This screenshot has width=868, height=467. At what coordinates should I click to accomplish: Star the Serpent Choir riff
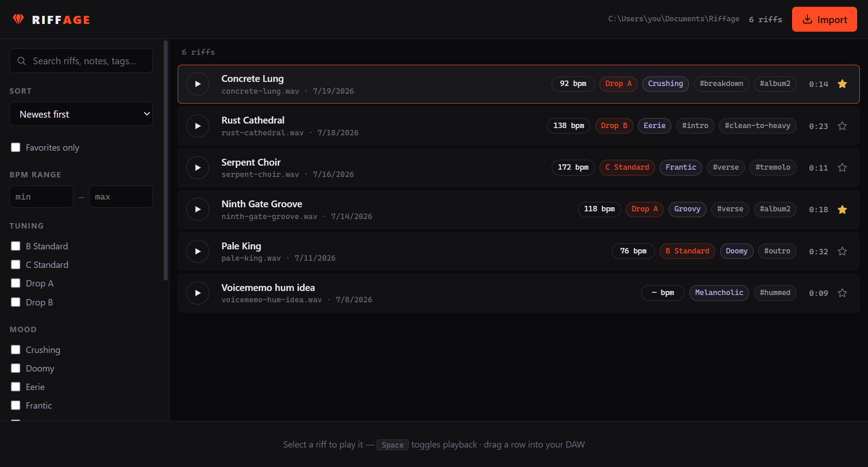click(842, 167)
